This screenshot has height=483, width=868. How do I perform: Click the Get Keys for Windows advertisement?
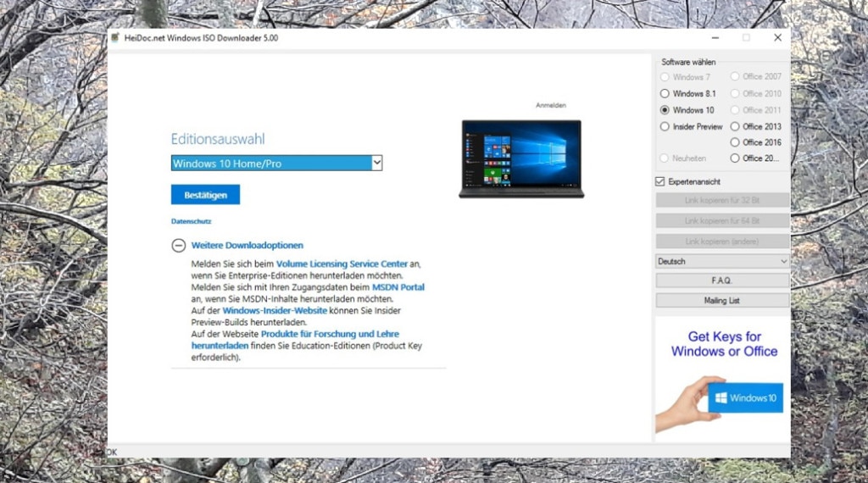click(x=722, y=375)
